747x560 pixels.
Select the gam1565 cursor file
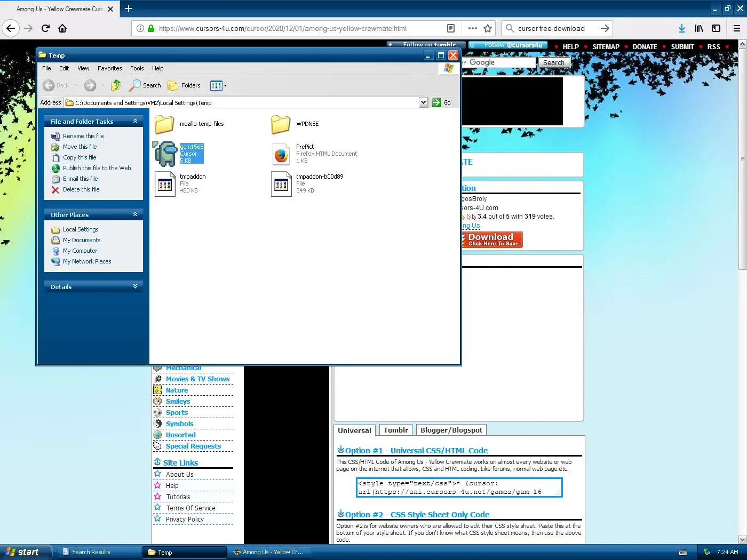pos(179,154)
